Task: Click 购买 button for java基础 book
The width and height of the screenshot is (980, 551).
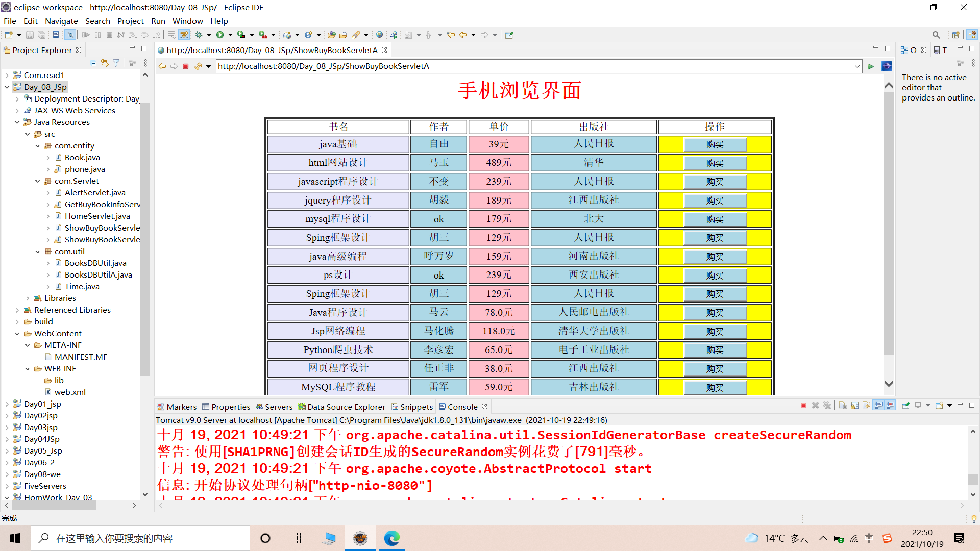Action: [x=714, y=144]
